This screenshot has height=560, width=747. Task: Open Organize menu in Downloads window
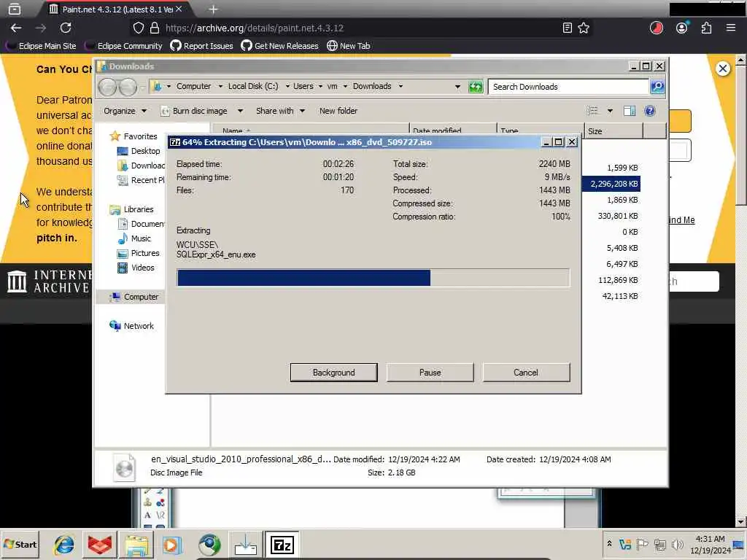pos(125,111)
